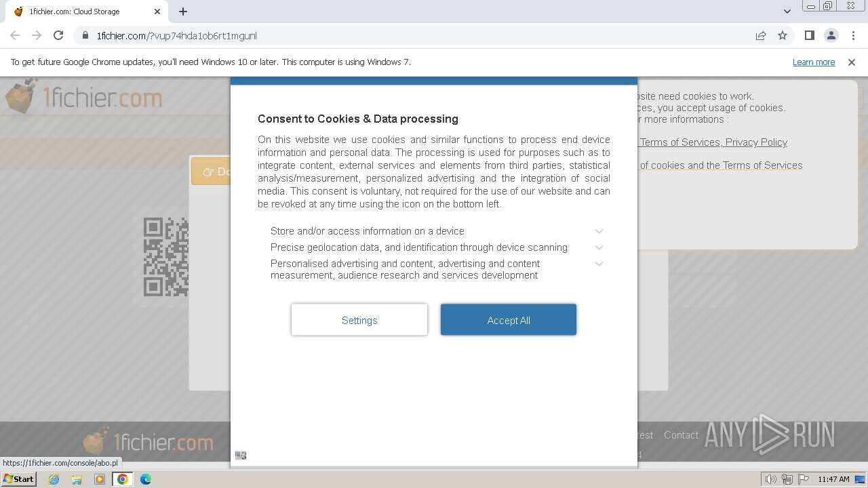Open network status tray icon
The height and width of the screenshot is (488, 868).
coord(787,479)
